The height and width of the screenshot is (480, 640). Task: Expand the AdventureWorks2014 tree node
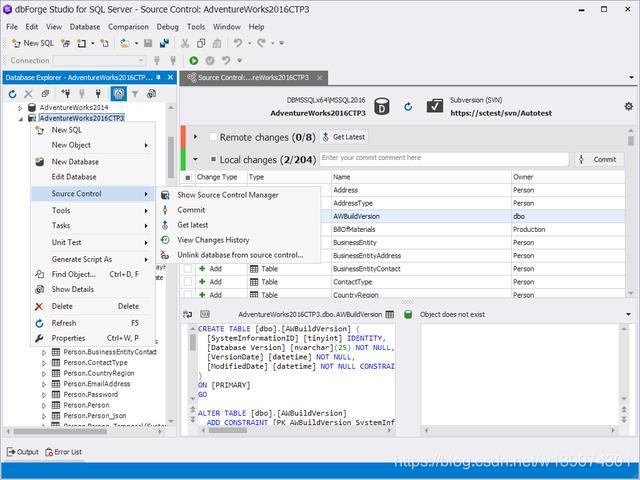point(20,108)
